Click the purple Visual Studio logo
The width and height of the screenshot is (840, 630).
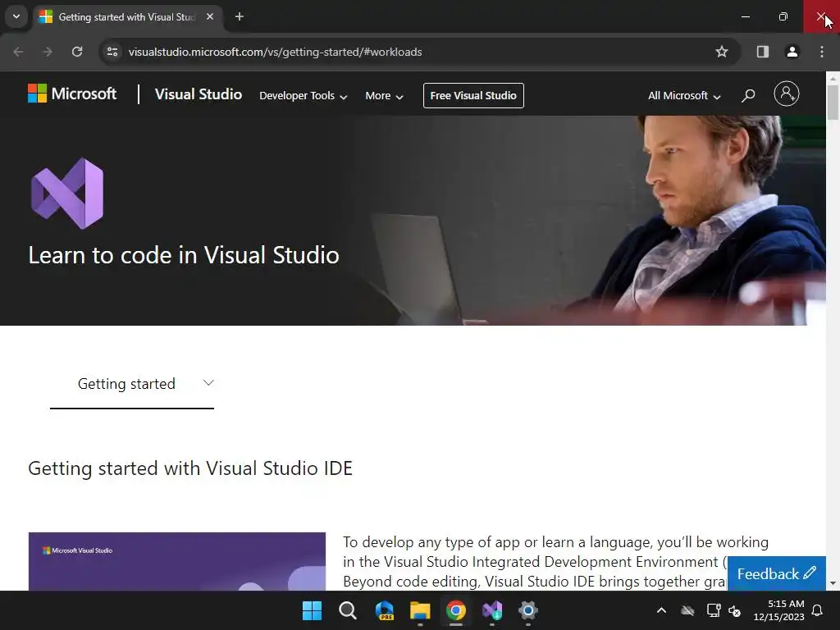[67, 194]
